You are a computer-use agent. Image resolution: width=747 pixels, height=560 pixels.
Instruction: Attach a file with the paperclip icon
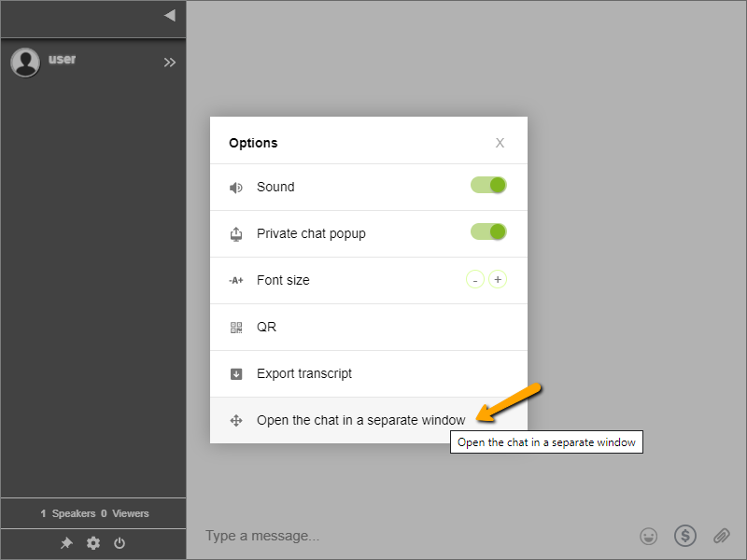pyautogui.click(x=722, y=536)
